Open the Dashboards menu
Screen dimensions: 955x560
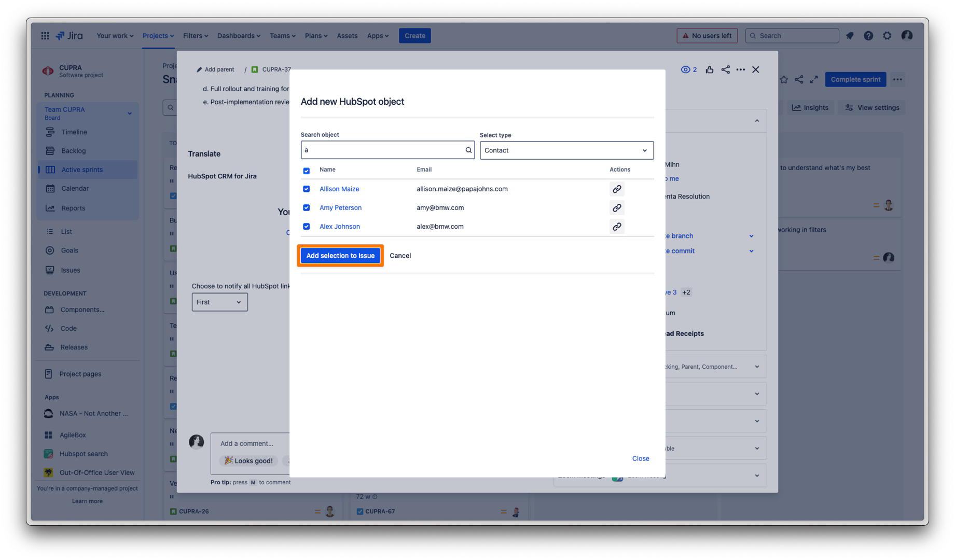click(239, 36)
